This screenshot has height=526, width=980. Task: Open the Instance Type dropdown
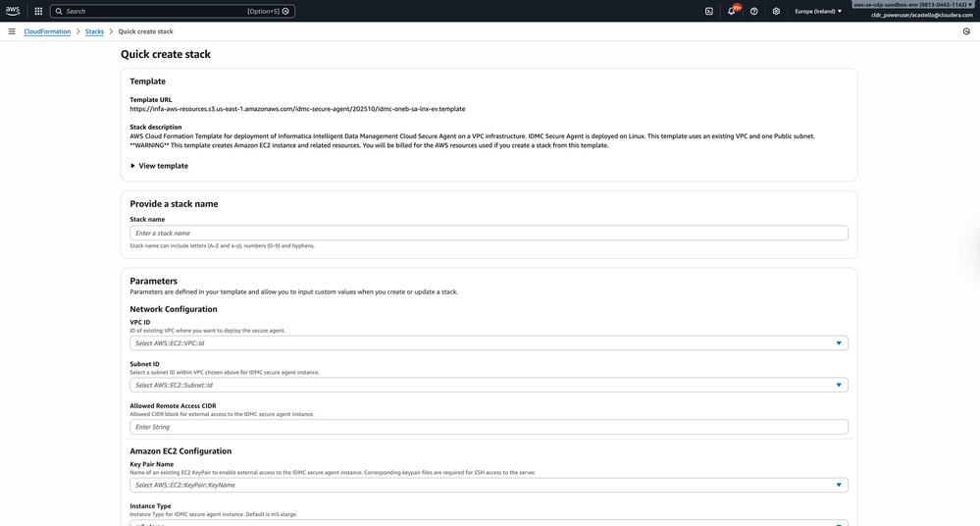489,523
